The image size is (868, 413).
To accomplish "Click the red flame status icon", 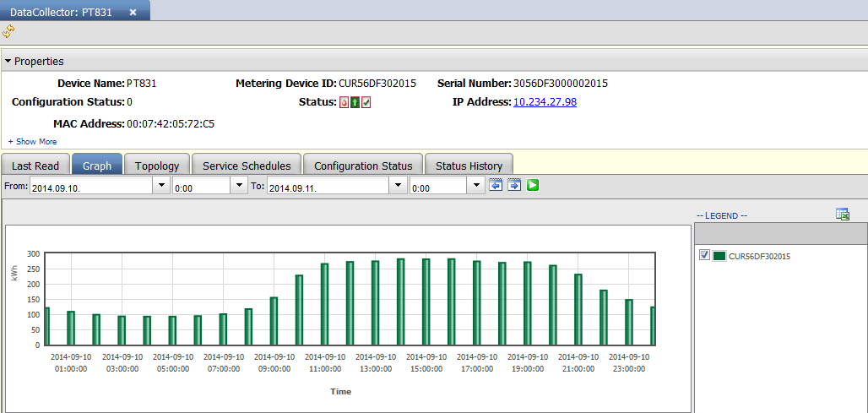I will point(344,102).
